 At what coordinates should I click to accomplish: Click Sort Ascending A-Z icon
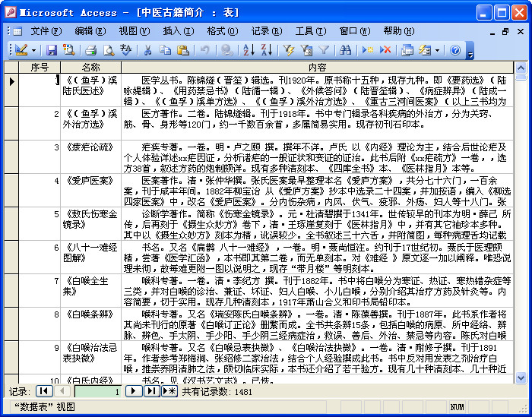click(249, 50)
